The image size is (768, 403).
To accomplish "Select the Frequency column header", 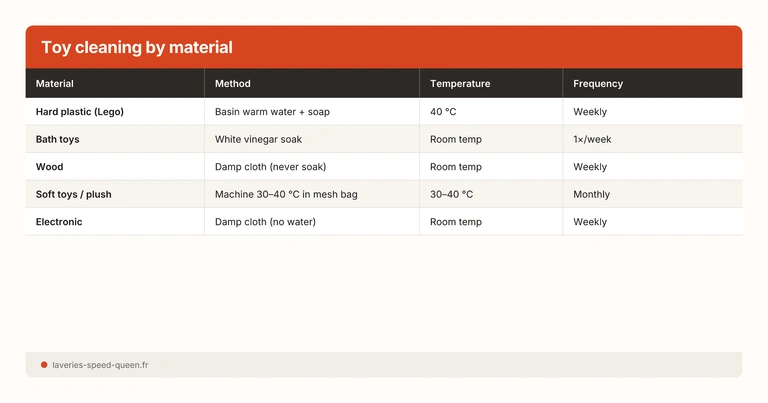I will 598,84.
